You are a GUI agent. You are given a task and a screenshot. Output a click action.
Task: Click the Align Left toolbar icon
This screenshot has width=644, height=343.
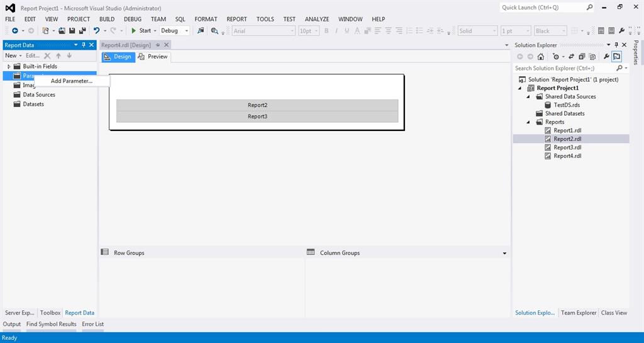[377, 31]
